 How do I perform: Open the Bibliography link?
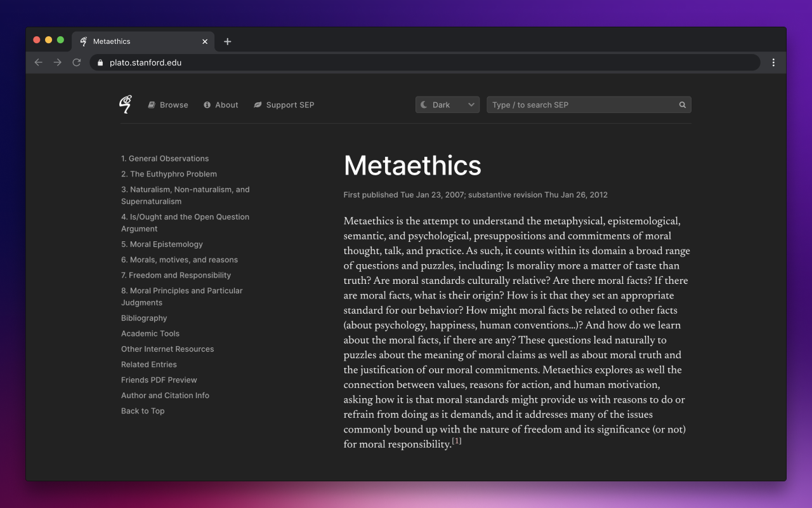coord(144,318)
